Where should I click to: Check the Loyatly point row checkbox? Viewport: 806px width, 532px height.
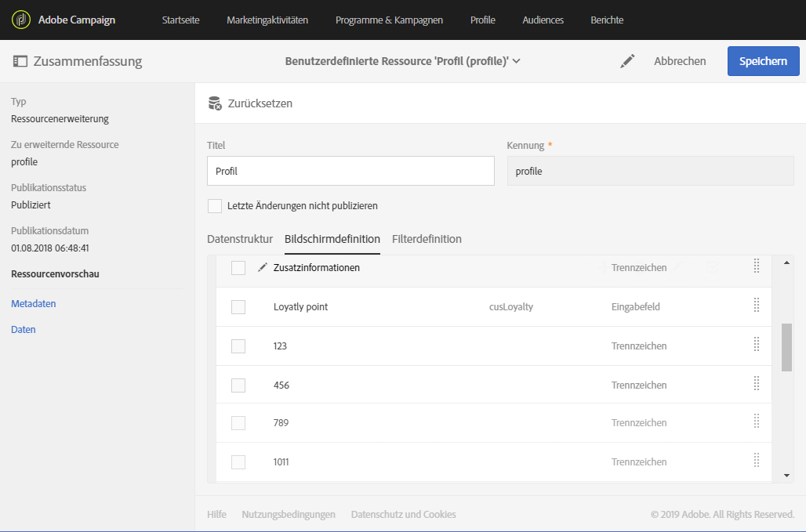pyautogui.click(x=238, y=307)
